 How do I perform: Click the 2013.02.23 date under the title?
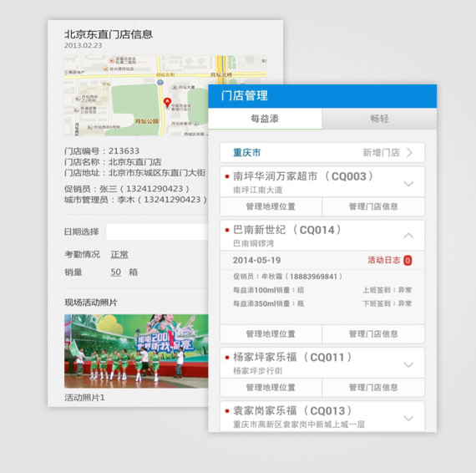click(83, 45)
